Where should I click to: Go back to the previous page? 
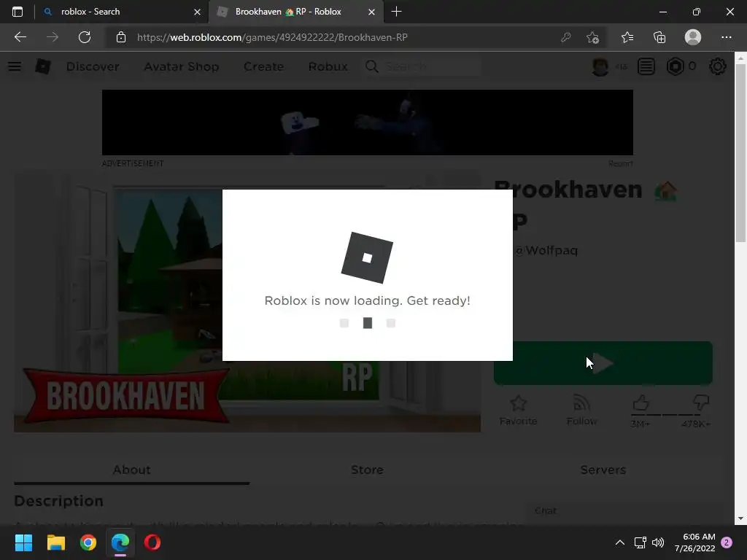coord(20,37)
